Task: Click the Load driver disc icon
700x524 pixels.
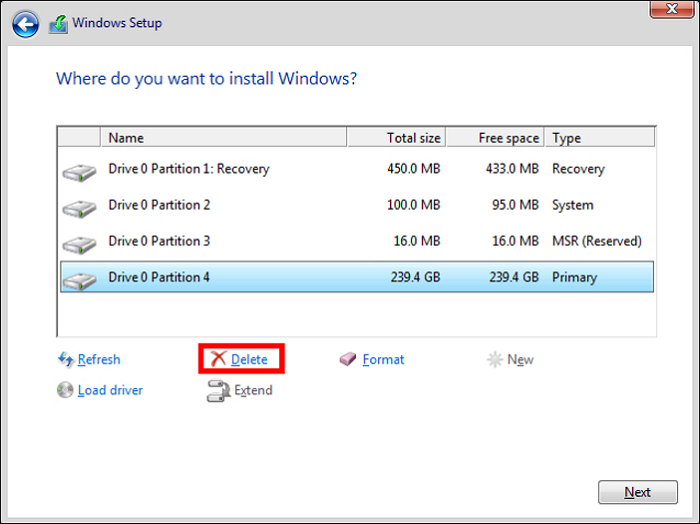Action: [65, 390]
